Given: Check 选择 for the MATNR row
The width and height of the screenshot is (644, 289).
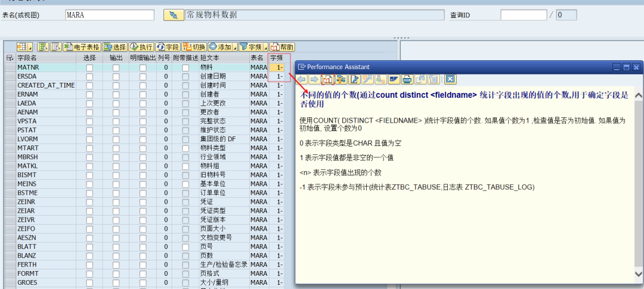Looking at the screenshot, I should click(89, 67).
